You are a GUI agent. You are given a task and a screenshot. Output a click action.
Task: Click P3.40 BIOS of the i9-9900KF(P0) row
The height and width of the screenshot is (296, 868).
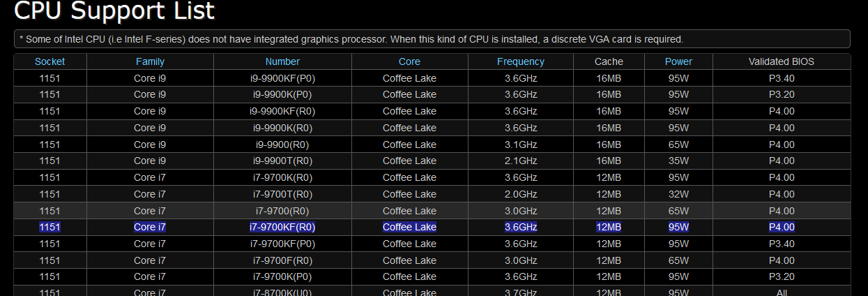point(782,78)
